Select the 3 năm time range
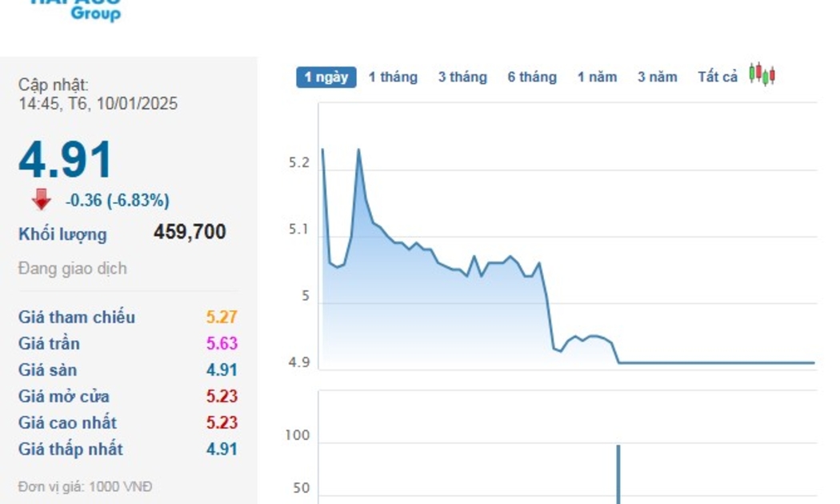Viewport: 840px width, 504px height. (x=658, y=77)
